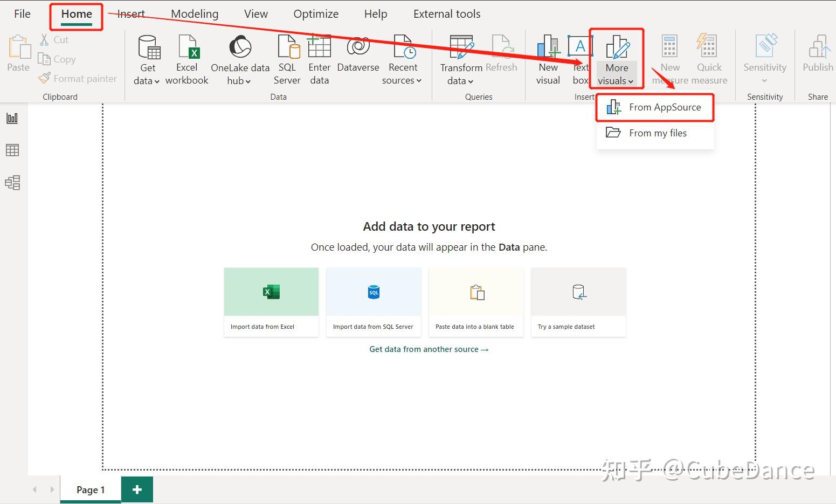The image size is (836, 504).
Task: Switch to the Modeling ribbon tab
Action: click(195, 13)
